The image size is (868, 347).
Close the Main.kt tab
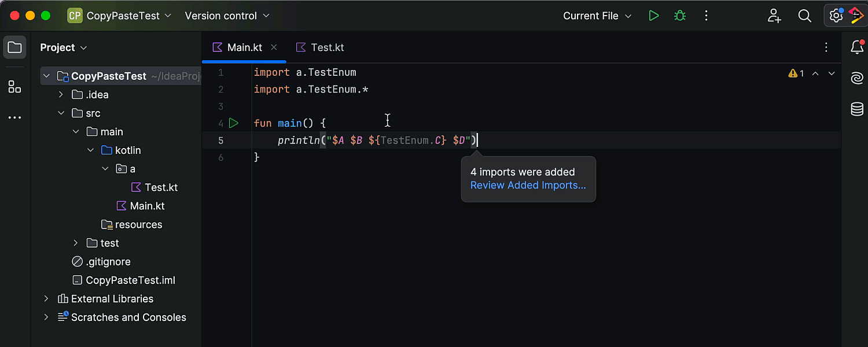[x=274, y=47]
